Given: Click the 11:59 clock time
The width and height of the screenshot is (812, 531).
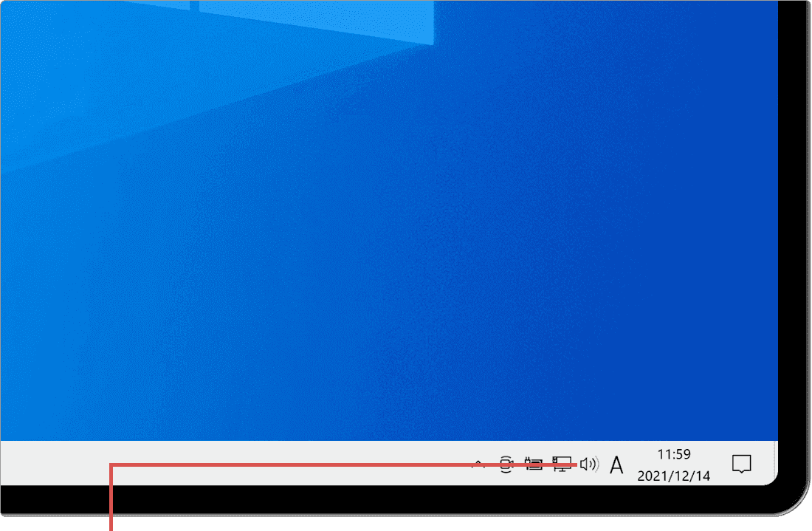Looking at the screenshot, I should tap(673, 454).
